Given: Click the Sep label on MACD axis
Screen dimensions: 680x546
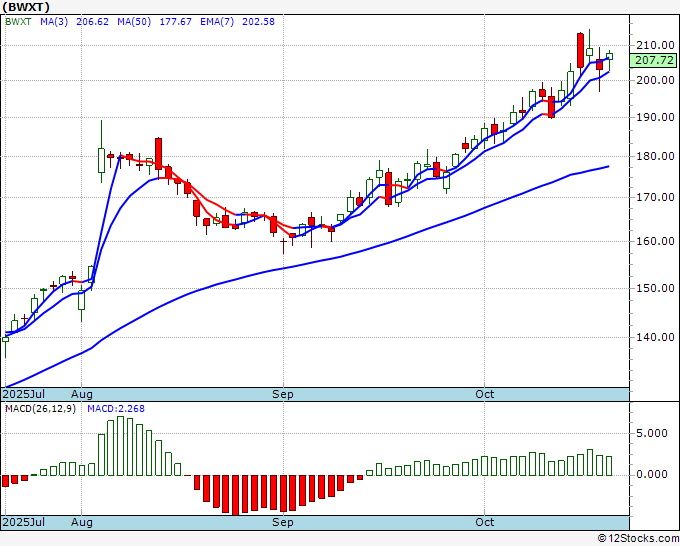Looking at the screenshot, I should pyautogui.click(x=283, y=523).
